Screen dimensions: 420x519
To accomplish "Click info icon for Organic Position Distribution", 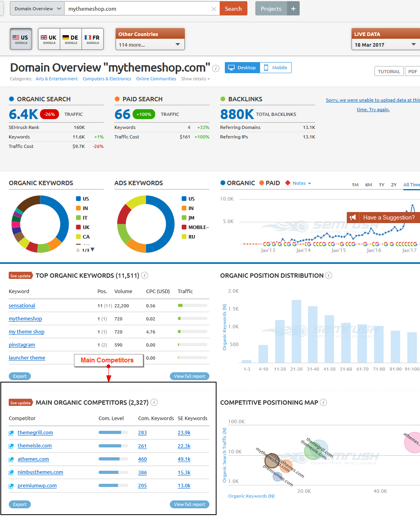I will pos(329,275).
